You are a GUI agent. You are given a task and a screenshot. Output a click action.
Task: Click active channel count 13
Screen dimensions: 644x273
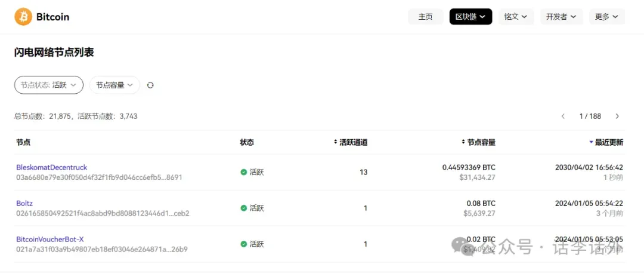(x=364, y=172)
